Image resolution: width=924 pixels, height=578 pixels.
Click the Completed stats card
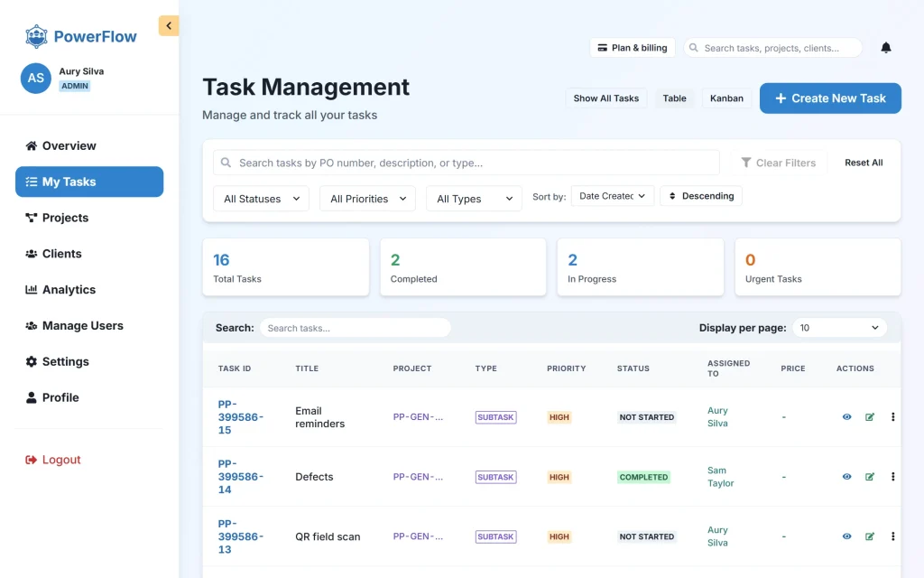[x=463, y=267]
